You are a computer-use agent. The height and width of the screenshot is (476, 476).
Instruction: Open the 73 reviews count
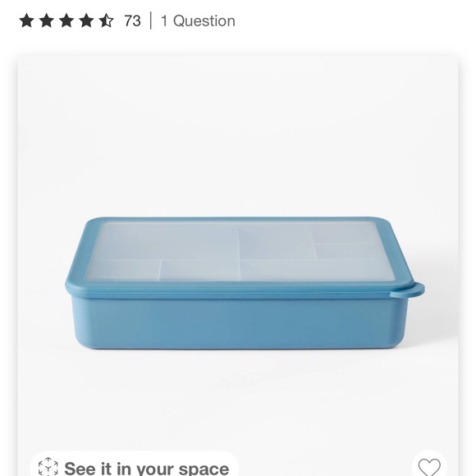(x=132, y=21)
